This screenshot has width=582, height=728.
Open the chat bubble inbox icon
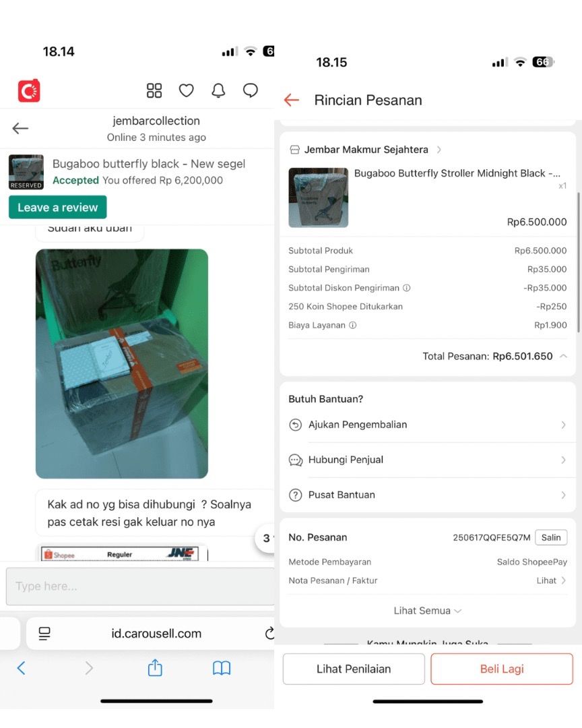(x=250, y=90)
